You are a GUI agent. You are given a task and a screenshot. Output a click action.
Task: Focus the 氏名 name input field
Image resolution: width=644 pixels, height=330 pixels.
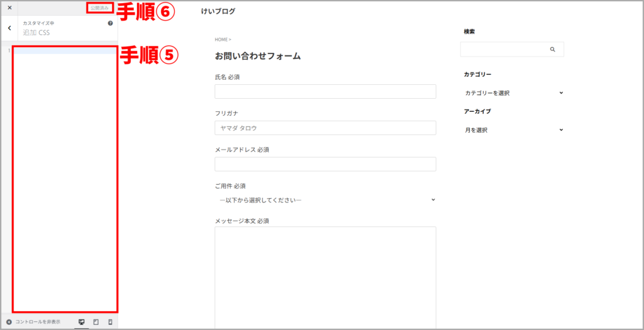(x=325, y=92)
